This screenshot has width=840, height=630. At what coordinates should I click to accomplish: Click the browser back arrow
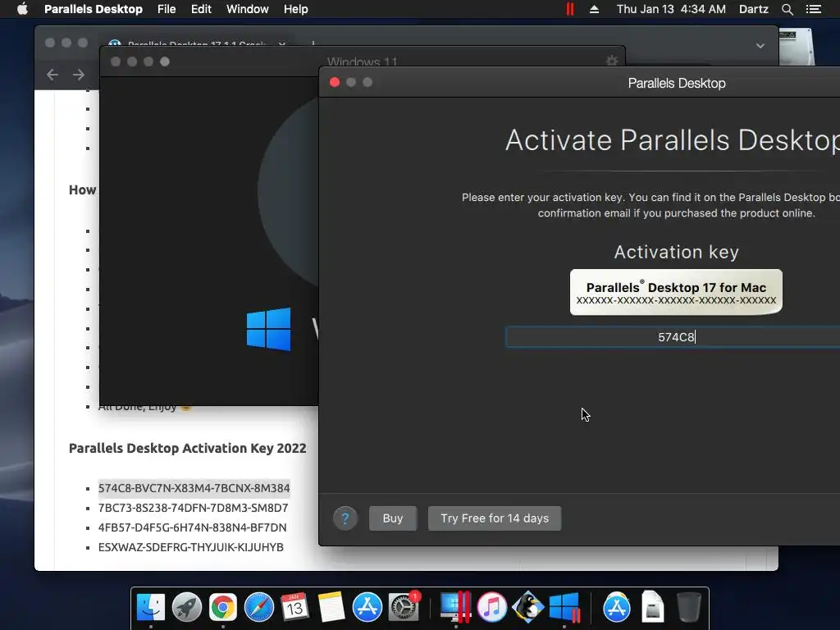52,75
